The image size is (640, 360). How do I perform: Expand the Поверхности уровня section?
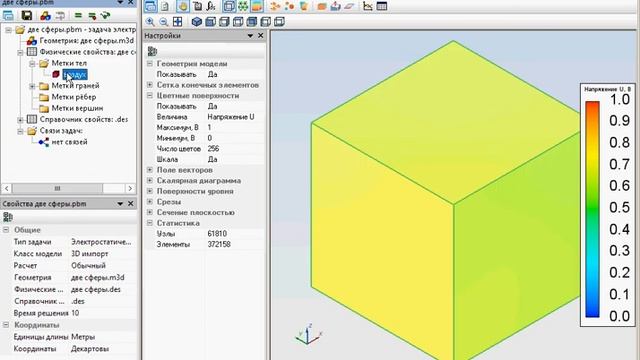149,191
